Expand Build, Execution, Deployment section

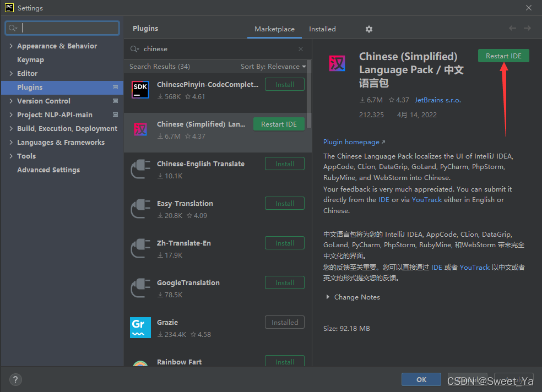tap(11, 128)
